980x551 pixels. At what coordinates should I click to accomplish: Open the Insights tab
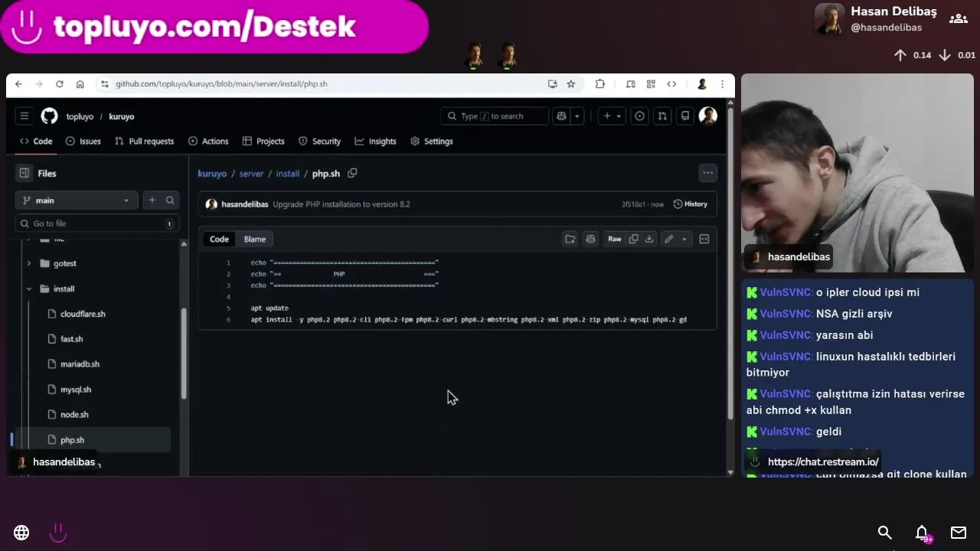pos(375,142)
